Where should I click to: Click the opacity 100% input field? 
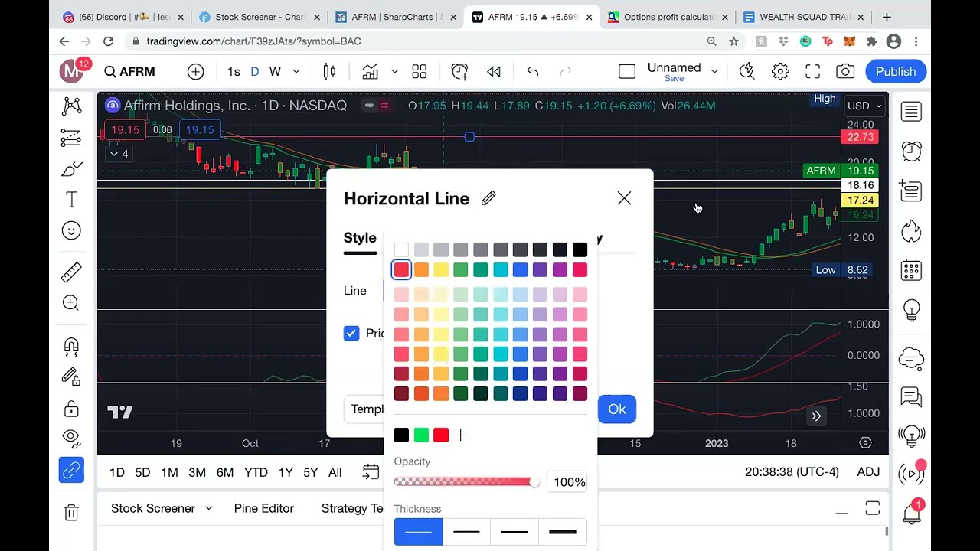[569, 482]
